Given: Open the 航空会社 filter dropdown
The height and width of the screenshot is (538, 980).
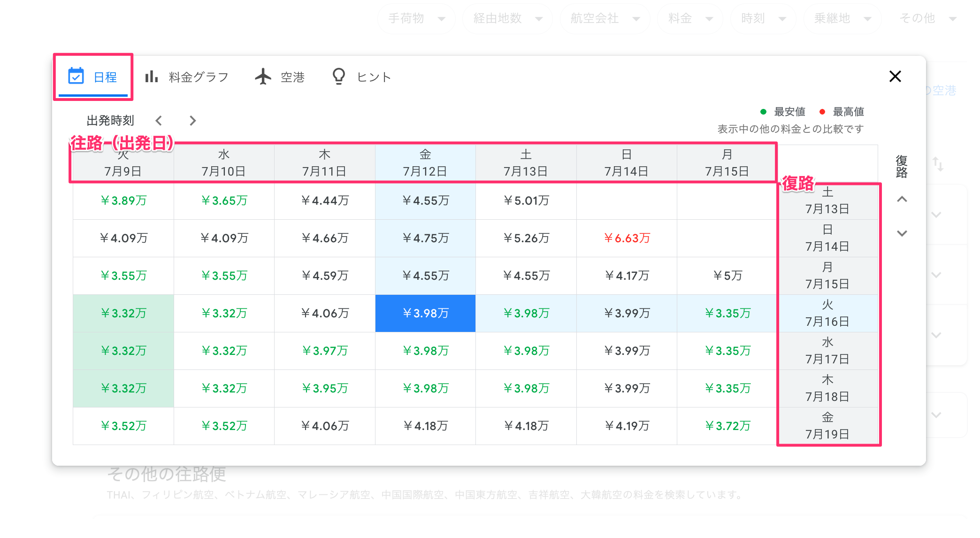Looking at the screenshot, I should click(x=605, y=18).
